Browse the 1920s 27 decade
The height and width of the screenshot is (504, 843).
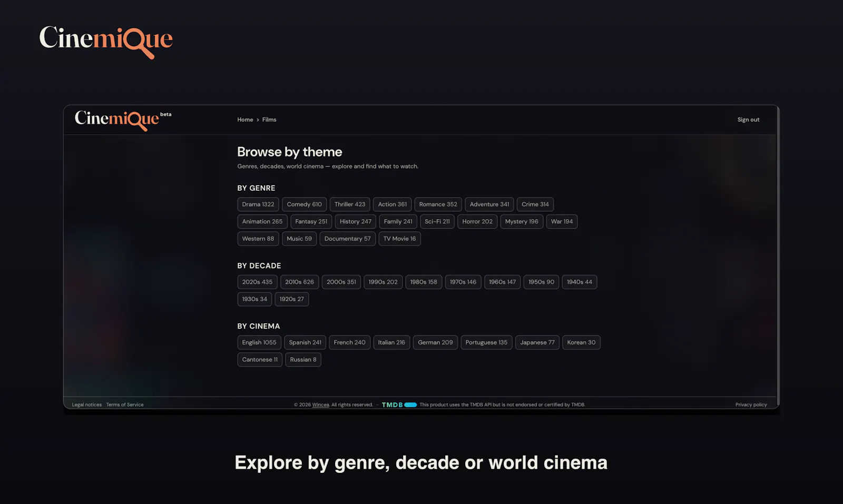coord(292,299)
